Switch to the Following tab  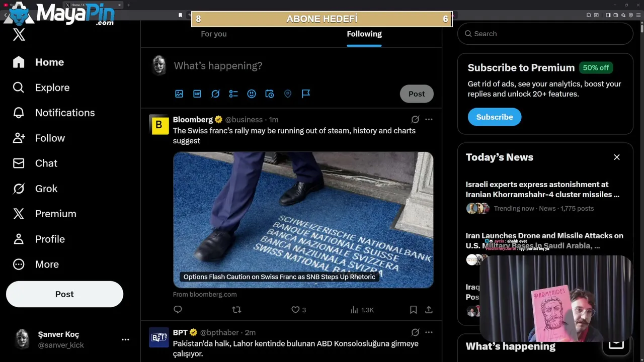click(364, 34)
